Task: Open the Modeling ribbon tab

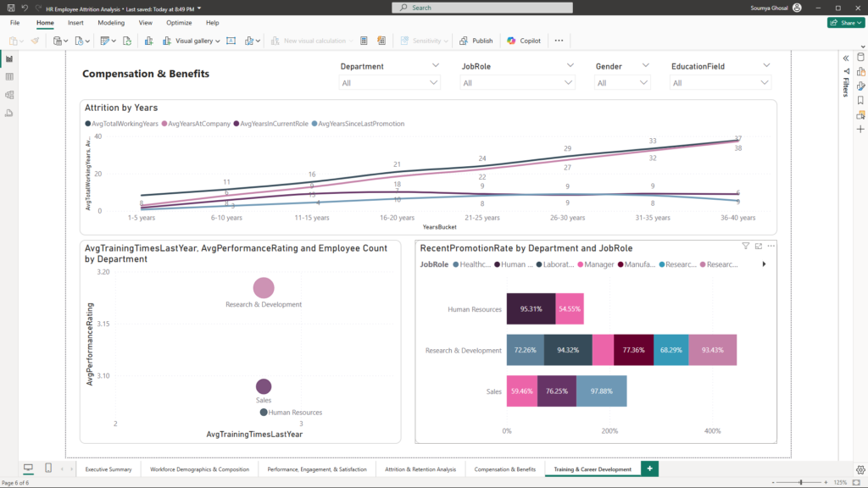Action: 110,23
